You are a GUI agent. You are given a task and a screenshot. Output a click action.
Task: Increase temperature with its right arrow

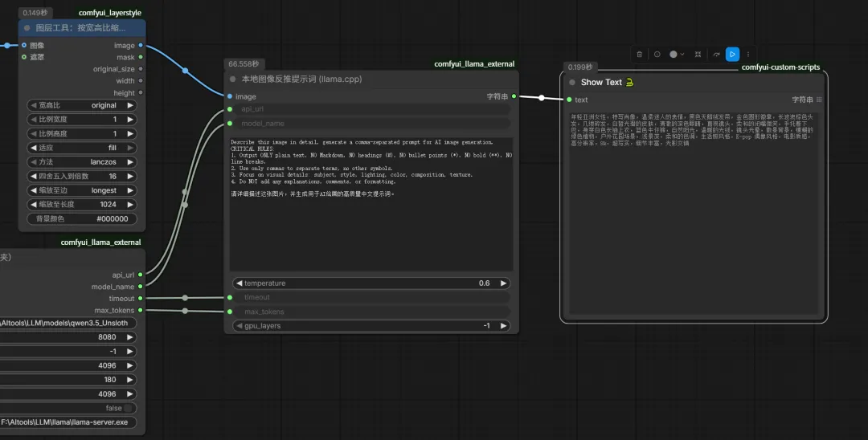(x=503, y=283)
